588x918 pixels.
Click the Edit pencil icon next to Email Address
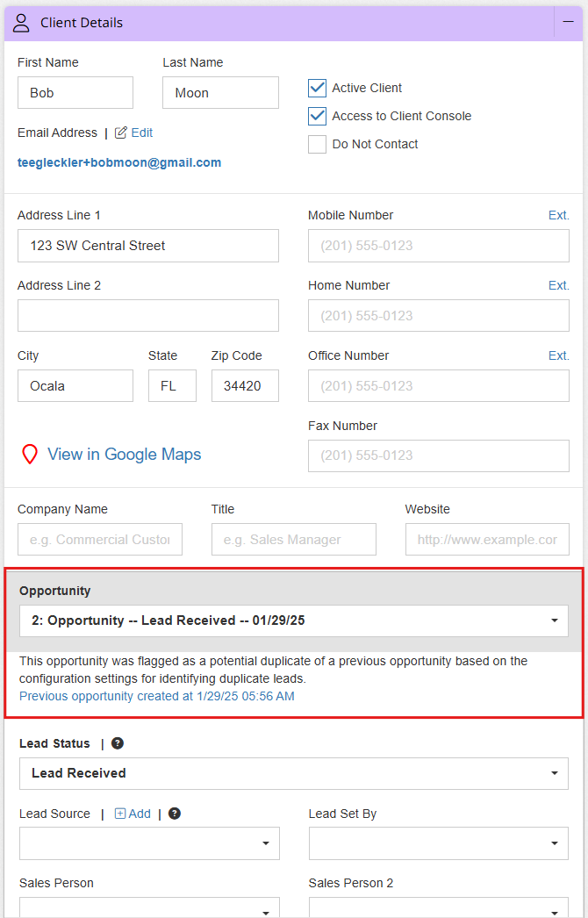coord(120,133)
